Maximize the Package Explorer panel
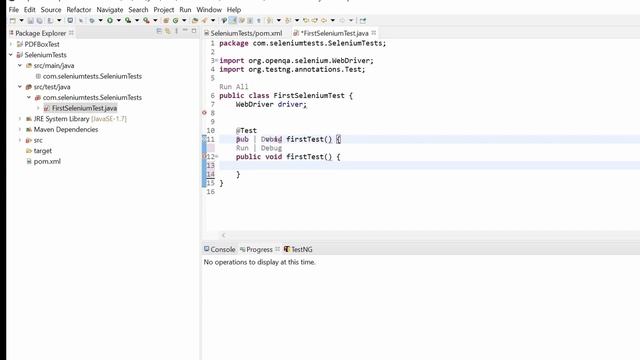Viewport: 640px width, 360px height. coord(194,31)
